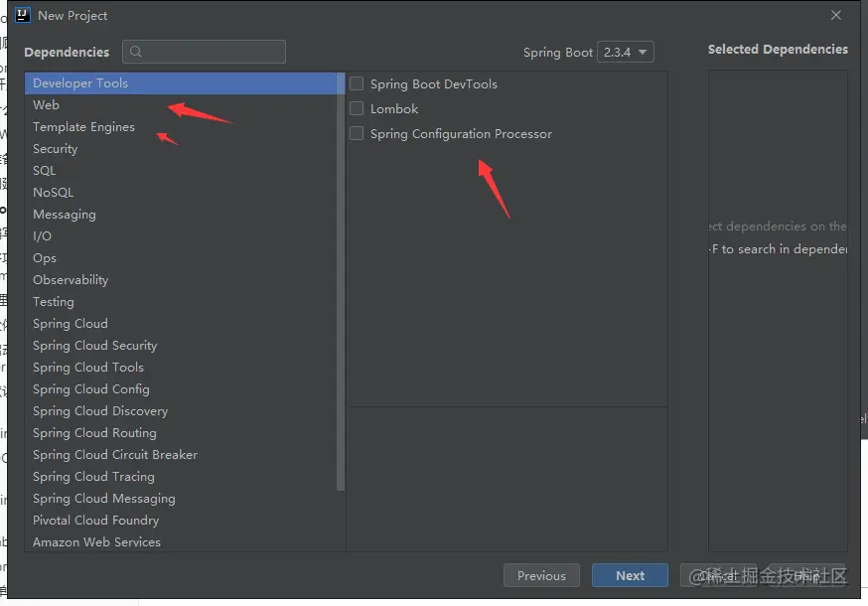Focus the dependencies search field
Image resolution: width=868 pixels, height=606 pixels.
tap(205, 52)
